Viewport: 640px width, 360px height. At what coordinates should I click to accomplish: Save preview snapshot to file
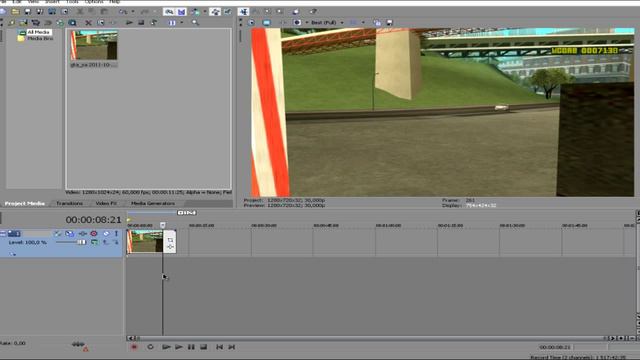[389, 23]
